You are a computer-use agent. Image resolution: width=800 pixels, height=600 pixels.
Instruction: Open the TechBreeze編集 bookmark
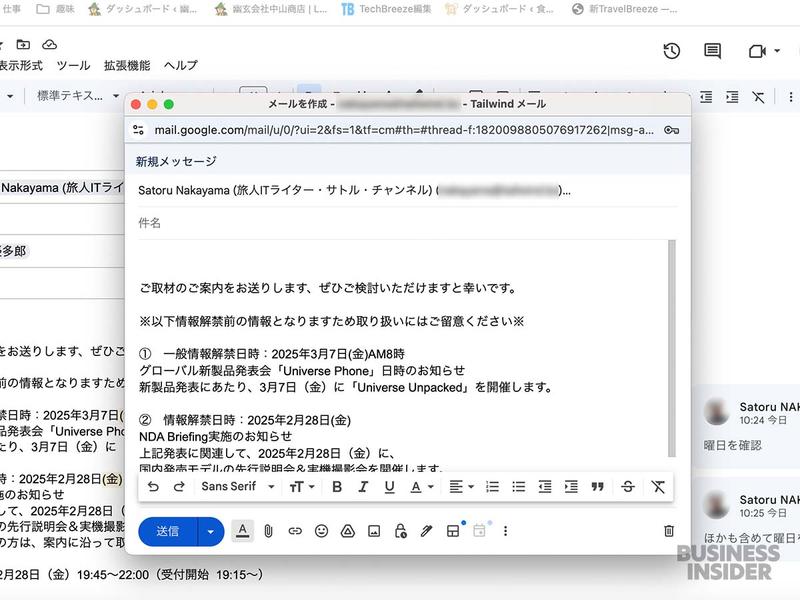pyautogui.click(x=386, y=9)
